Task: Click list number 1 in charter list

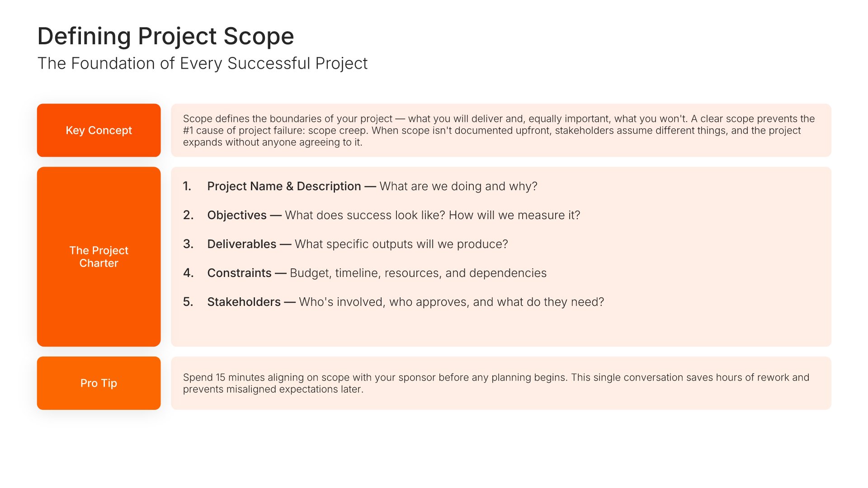Action: pos(187,186)
